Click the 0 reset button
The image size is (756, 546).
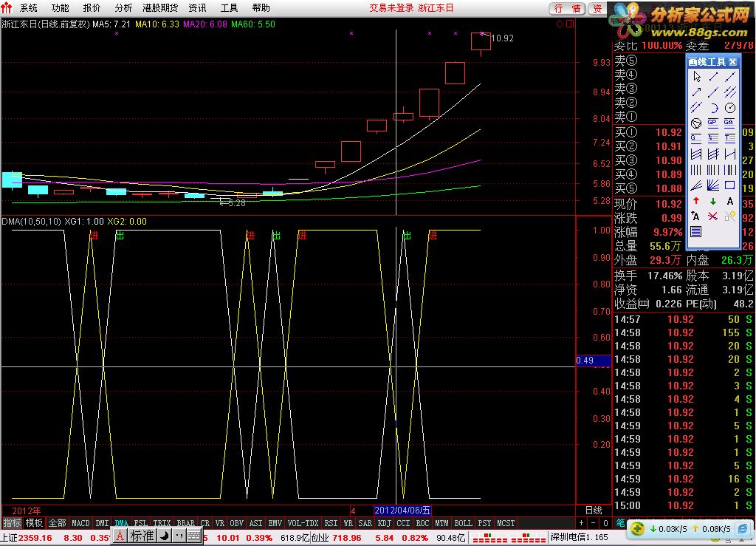click(605, 523)
